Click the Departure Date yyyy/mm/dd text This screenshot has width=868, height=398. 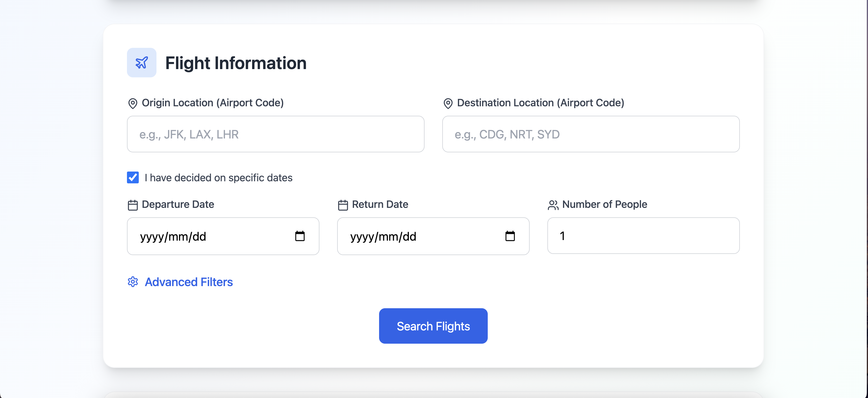(173, 236)
